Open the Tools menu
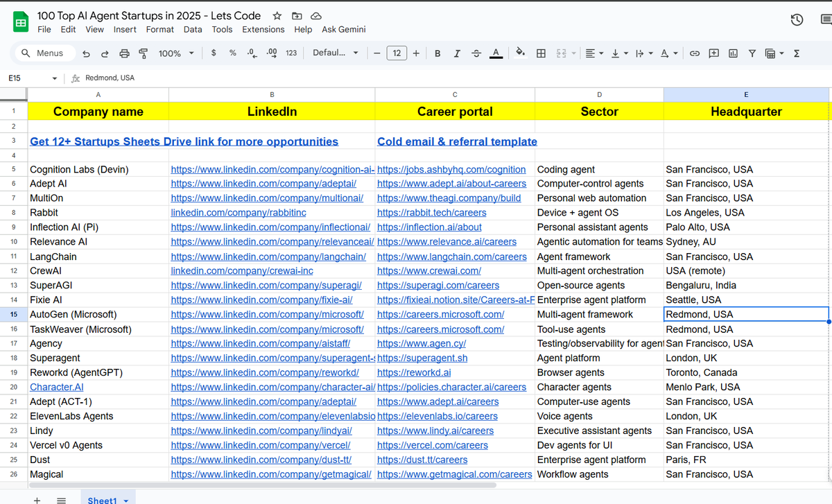This screenshot has height=504, width=832. [x=222, y=29]
